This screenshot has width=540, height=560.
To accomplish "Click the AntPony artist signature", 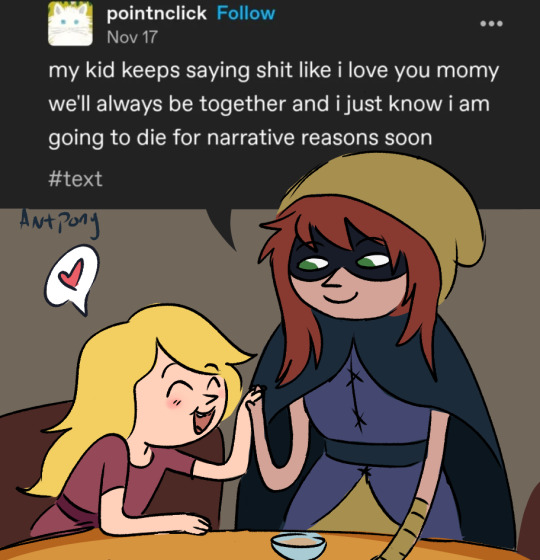I will click(59, 221).
